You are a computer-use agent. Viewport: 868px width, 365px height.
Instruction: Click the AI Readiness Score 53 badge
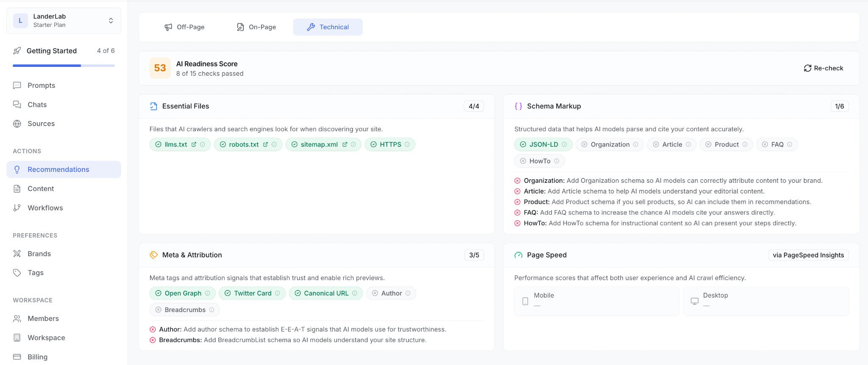point(160,68)
